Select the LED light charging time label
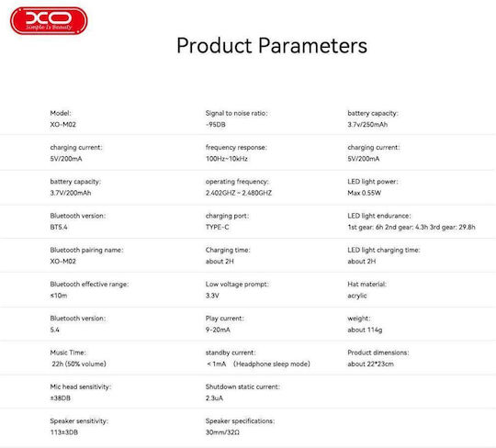Viewport: 496px width, 448px height. coord(384,250)
